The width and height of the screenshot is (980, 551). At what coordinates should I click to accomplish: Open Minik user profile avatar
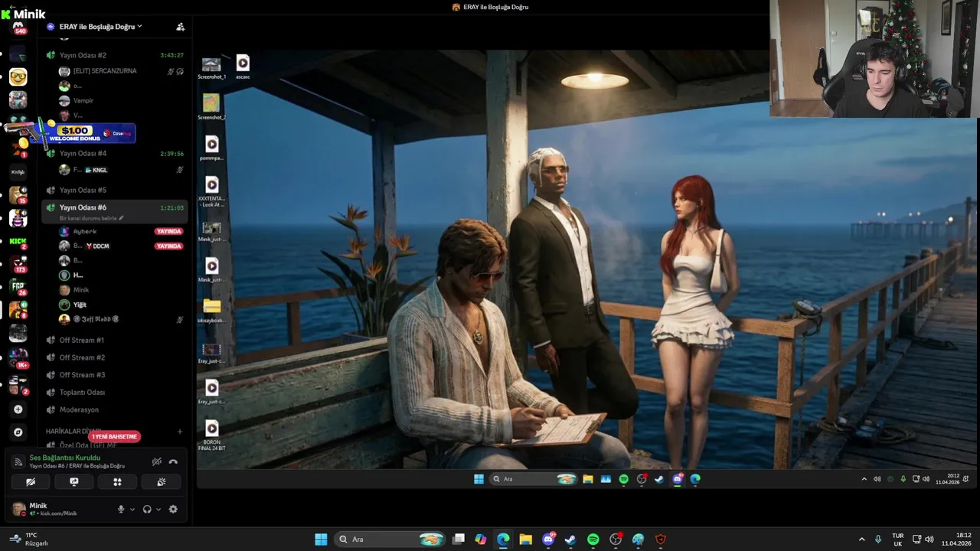18,509
